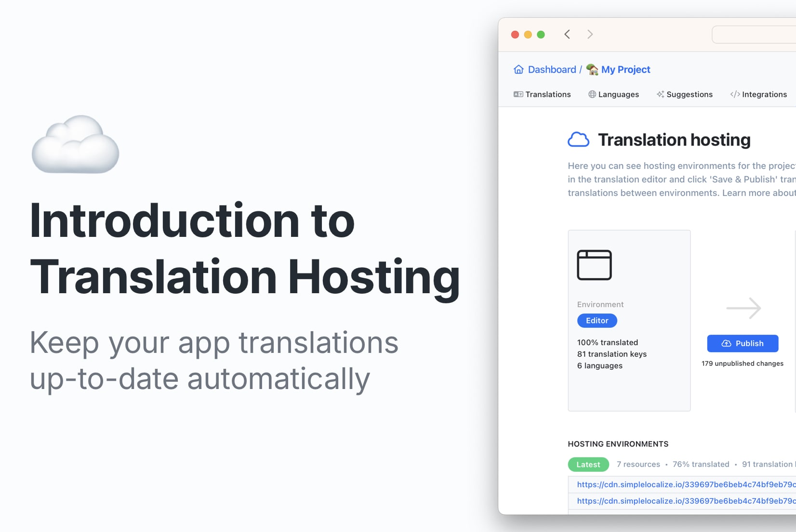Click the '7 resources' text
This screenshot has width=796, height=532.
pos(638,464)
